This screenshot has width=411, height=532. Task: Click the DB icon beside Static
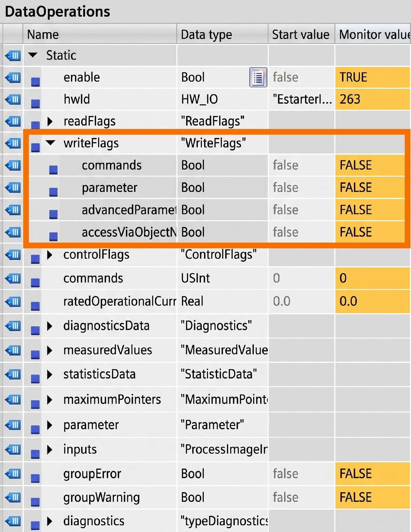pos(13,55)
